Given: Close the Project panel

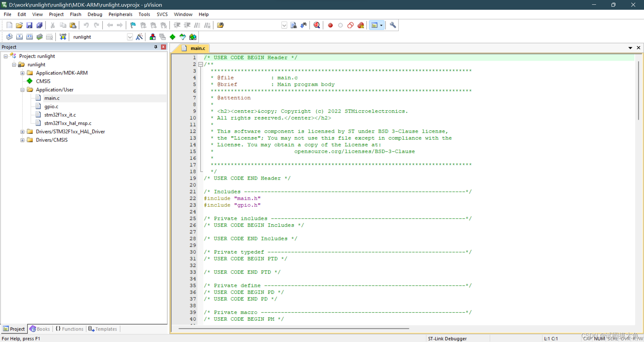Looking at the screenshot, I should 163,47.
